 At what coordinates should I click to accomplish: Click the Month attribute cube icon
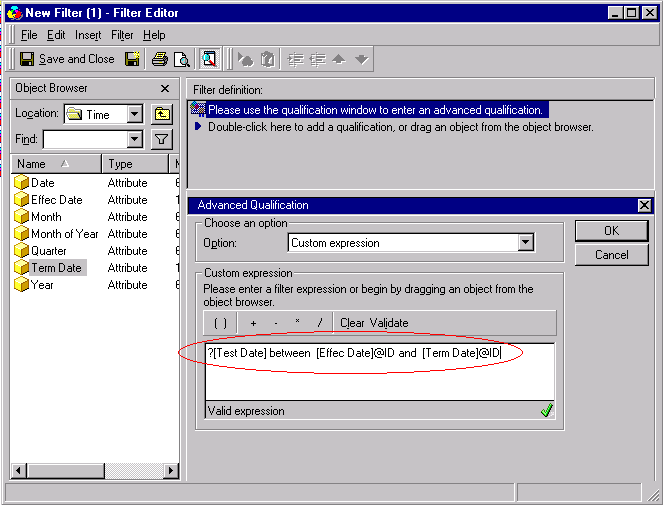(21, 217)
